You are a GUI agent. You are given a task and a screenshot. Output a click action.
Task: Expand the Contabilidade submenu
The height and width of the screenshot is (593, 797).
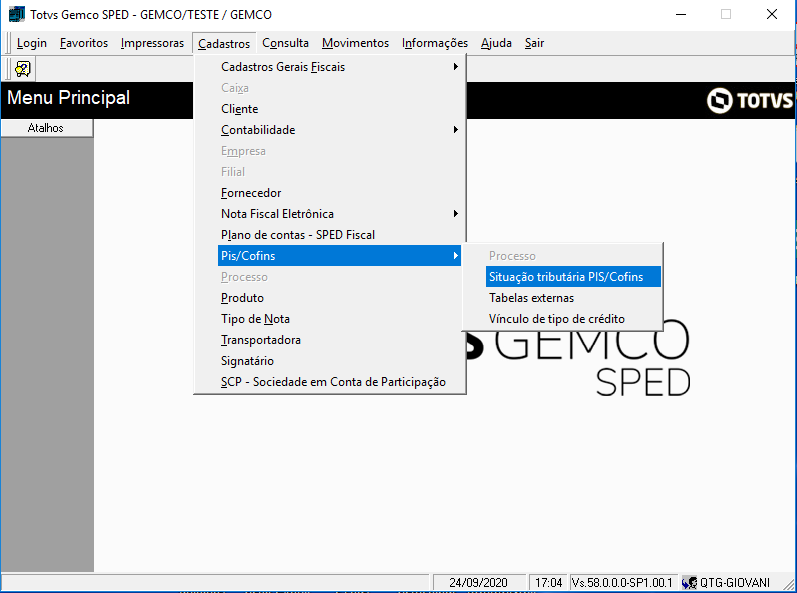(x=339, y=130)
